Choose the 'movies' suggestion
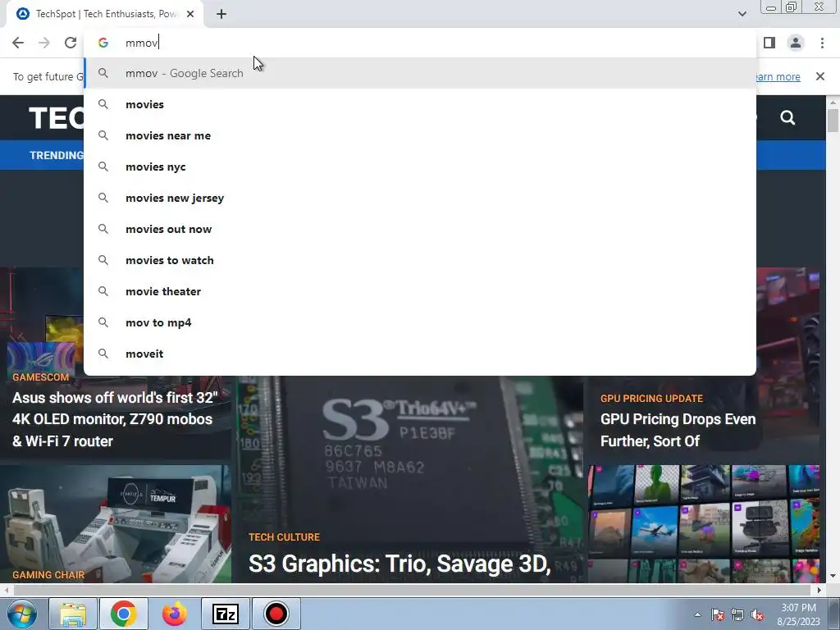Viewport: 840px width, 630px height. (420, 104)
